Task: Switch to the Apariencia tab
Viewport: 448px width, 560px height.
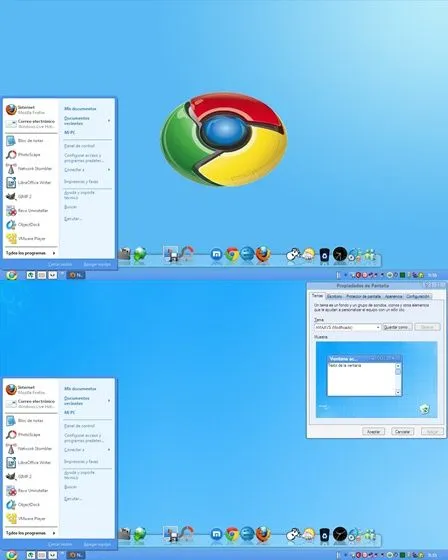Action: pos(394,296)
